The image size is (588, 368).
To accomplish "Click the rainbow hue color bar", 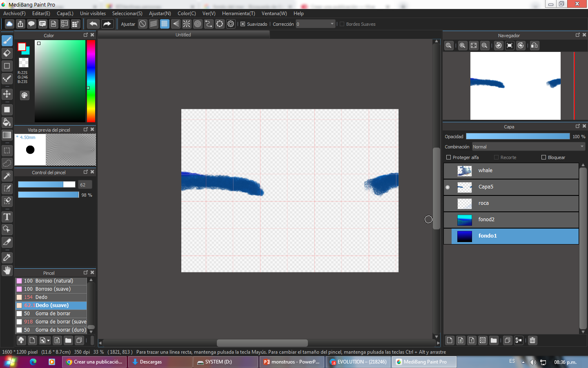I will [91, 81].
